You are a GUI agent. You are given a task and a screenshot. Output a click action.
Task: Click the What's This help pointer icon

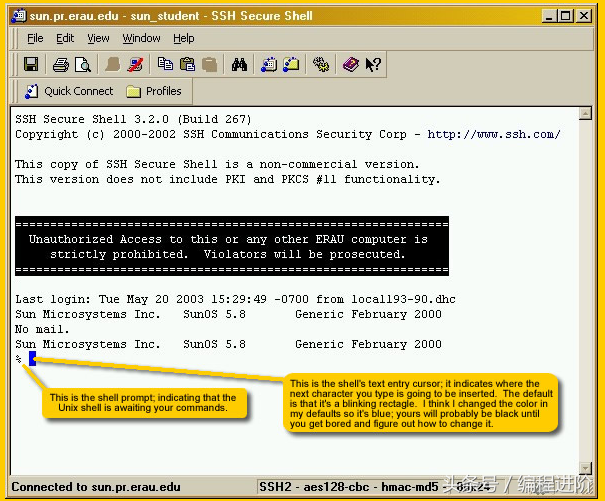pos(373,64)
